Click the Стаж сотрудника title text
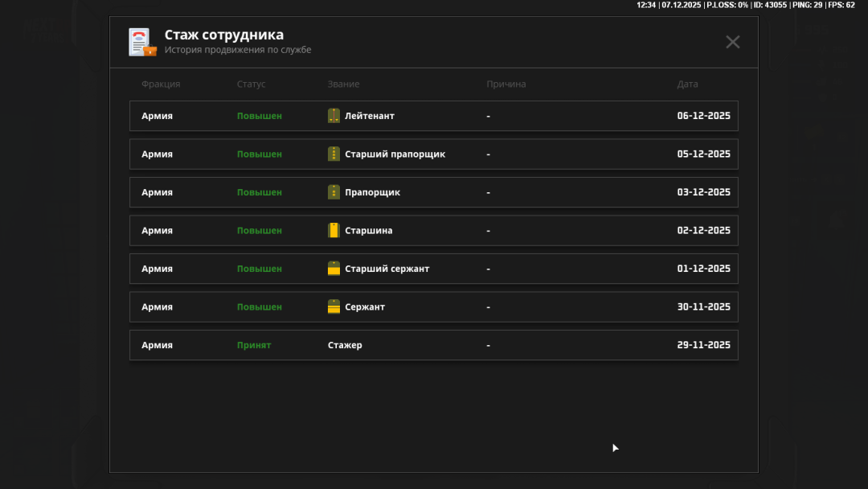 (223, 35)
